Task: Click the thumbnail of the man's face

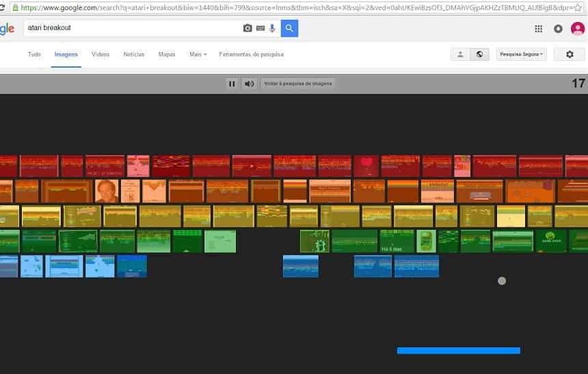Action: click(x=107, y=191)
